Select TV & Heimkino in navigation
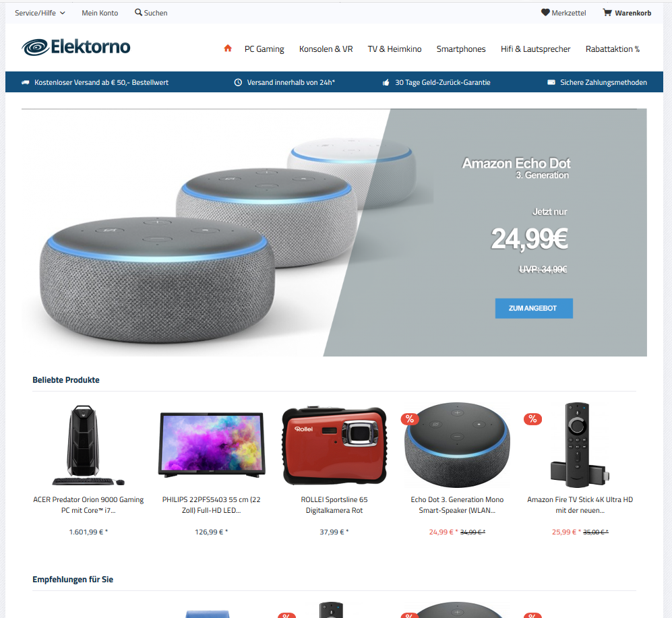The height and width of the screenshot is (618, 672). pyautogui.click(x=394, y=49)
